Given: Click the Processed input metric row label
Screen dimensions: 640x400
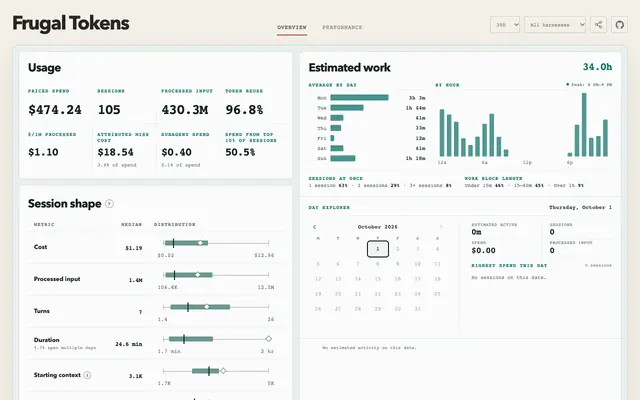Looking at the screenshot, I should [x=57, y=279].
